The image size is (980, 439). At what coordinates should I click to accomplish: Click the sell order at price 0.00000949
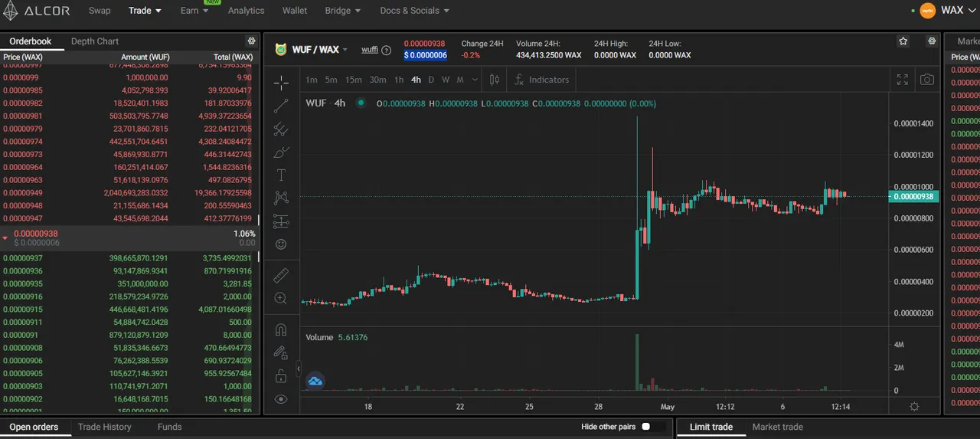pyautogui.click(x=129, y=192)
